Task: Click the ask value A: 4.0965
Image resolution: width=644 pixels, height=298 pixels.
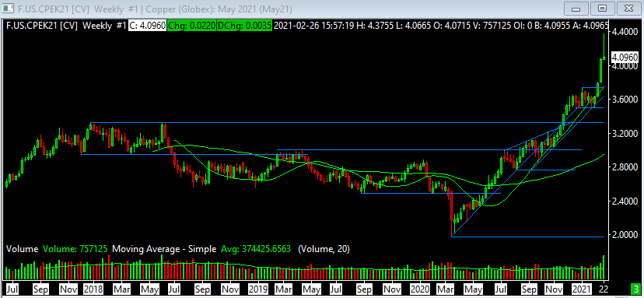Action: click(590, 26)
